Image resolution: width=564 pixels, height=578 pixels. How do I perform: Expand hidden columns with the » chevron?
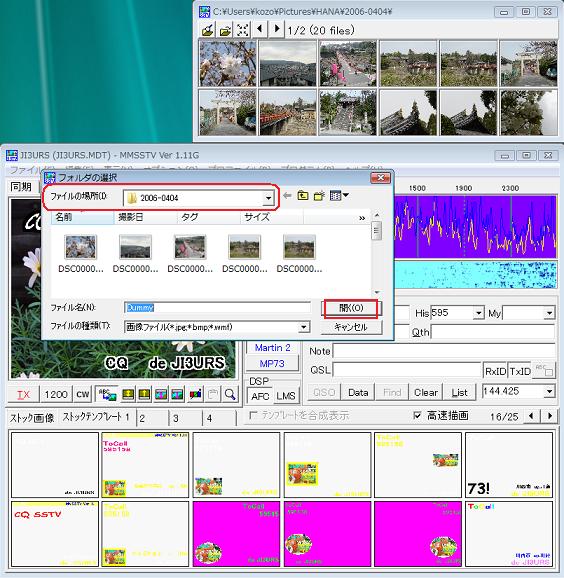(x=362, y=218)
